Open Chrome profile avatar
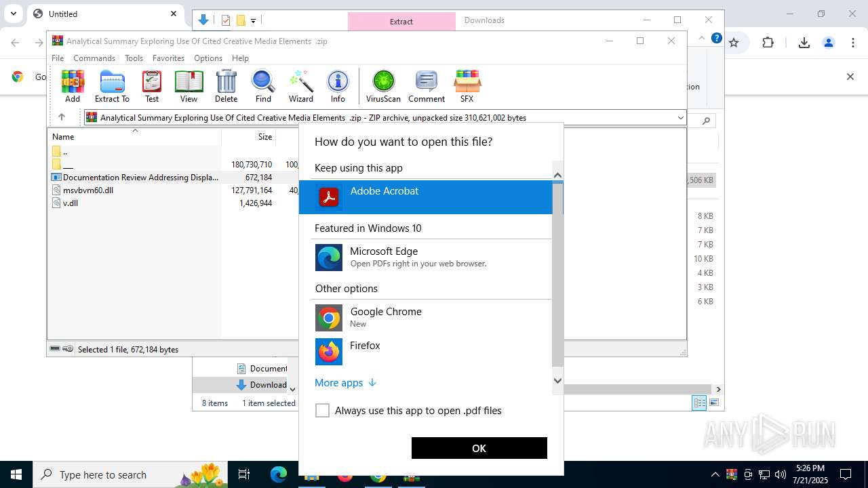This screenshot has height=488, width=868. 829,43
